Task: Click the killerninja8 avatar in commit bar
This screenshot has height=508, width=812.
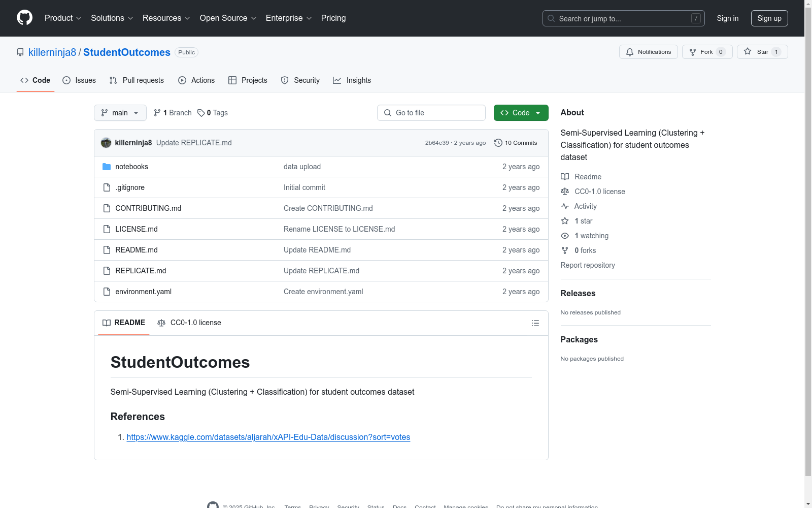Action: point(106,143)
